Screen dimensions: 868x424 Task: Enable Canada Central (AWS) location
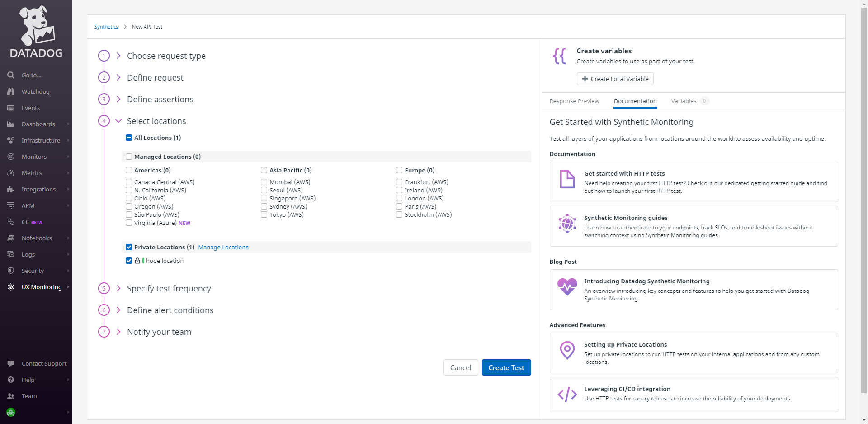coord(129,182)
